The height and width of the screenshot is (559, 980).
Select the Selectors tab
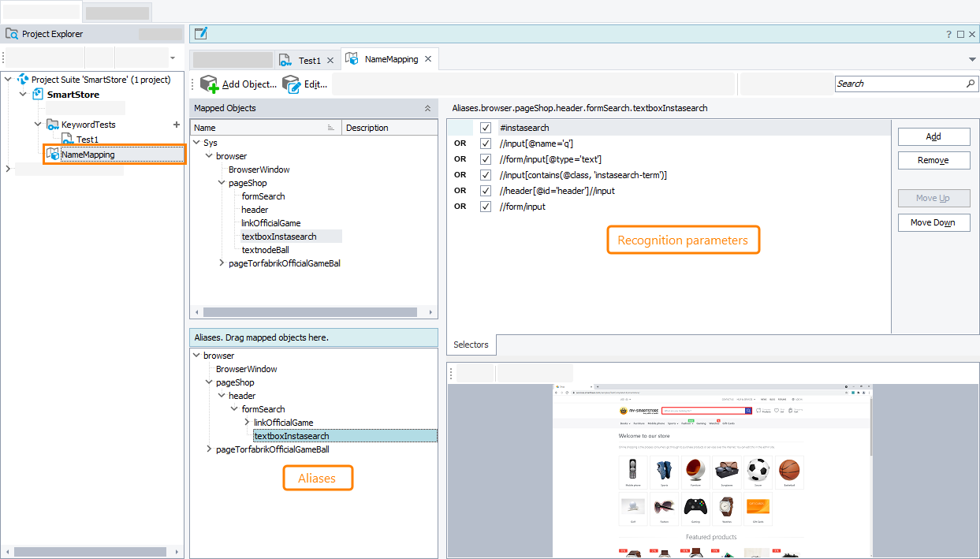(471, 345)
